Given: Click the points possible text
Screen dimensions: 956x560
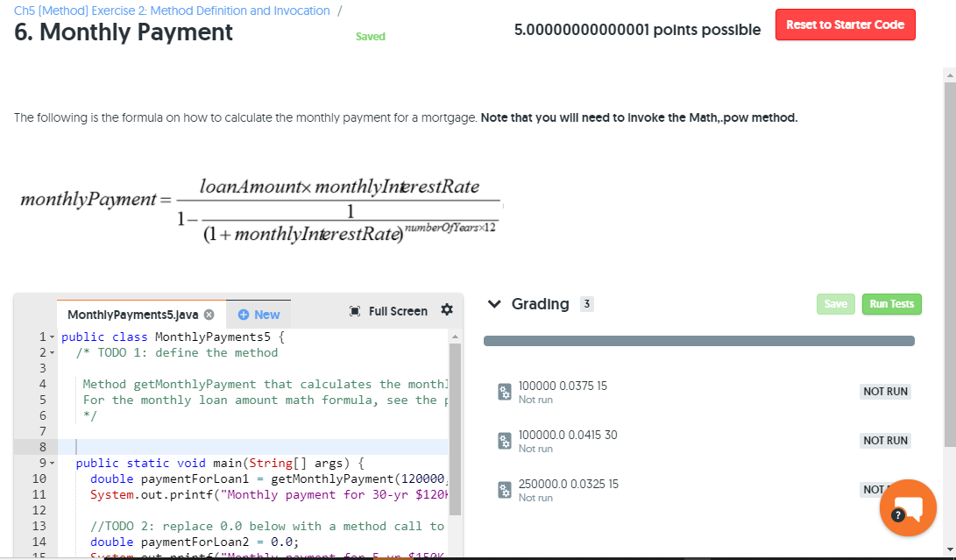Looking at the screenshot, I should (637, 30).
